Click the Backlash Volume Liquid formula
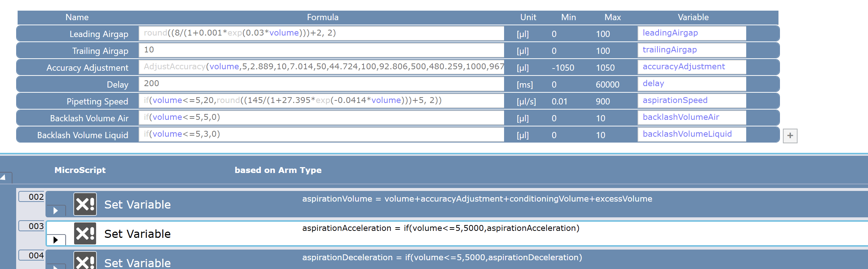The image size is (868, 269). 321,134
